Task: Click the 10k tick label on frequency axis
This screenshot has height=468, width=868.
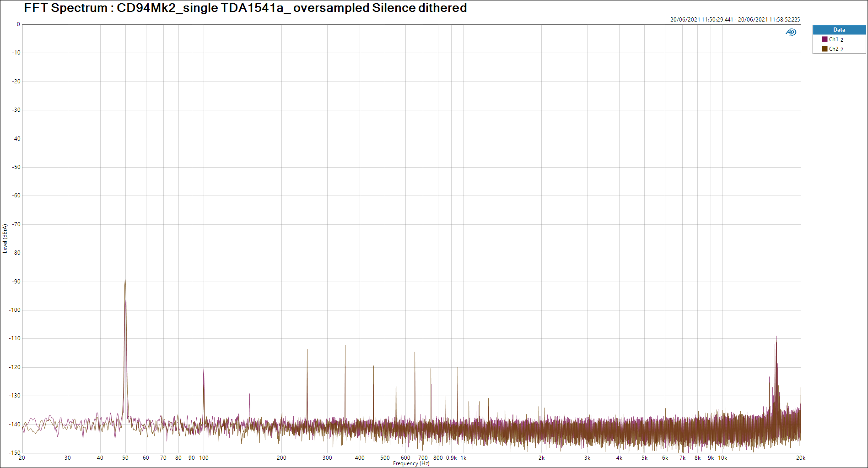Action: 722,458
